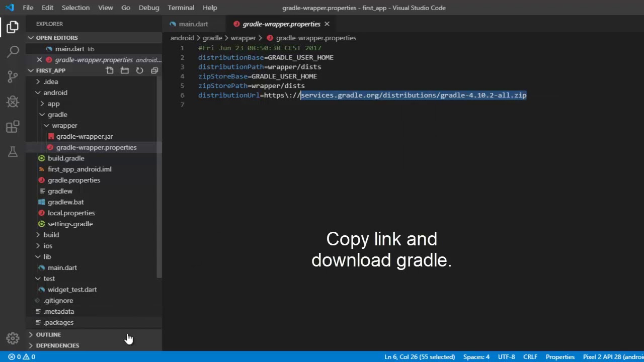Expand the .idea folder
Viewport: 644px width, 362px height.
click(x=38, y=81)
